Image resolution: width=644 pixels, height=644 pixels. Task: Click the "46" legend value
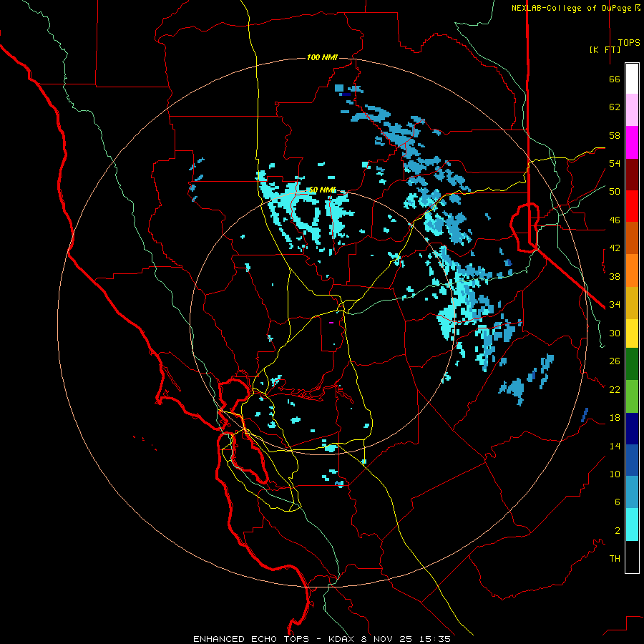point(615,220)
